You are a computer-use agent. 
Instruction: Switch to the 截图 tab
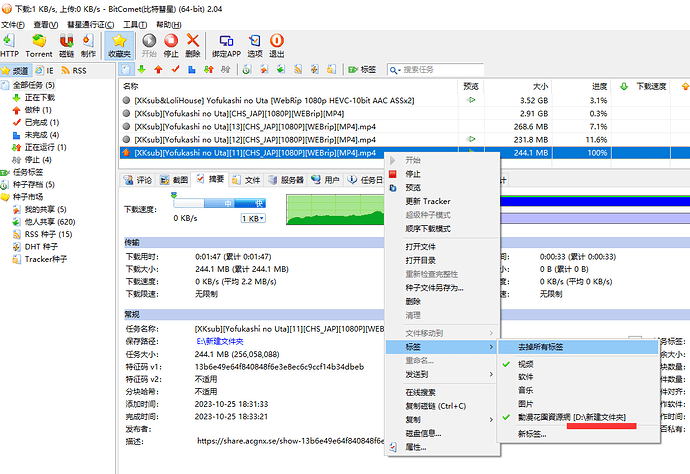click(x=174, y=180)
